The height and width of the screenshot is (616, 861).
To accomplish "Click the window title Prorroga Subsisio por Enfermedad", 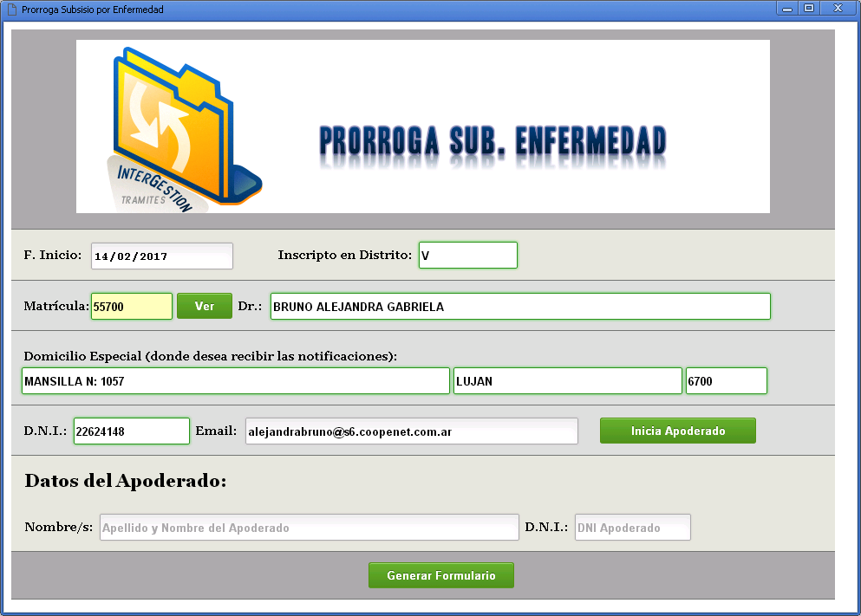I will pos(93,10).
